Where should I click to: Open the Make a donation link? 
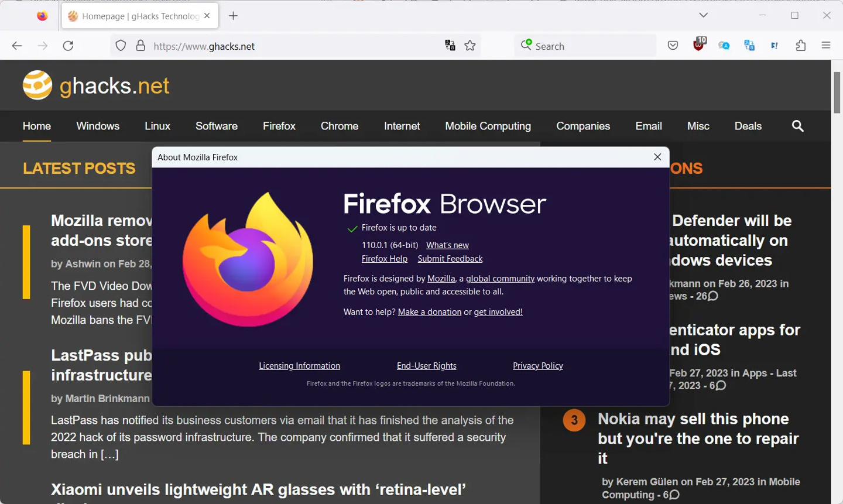(x=429, y=311)
